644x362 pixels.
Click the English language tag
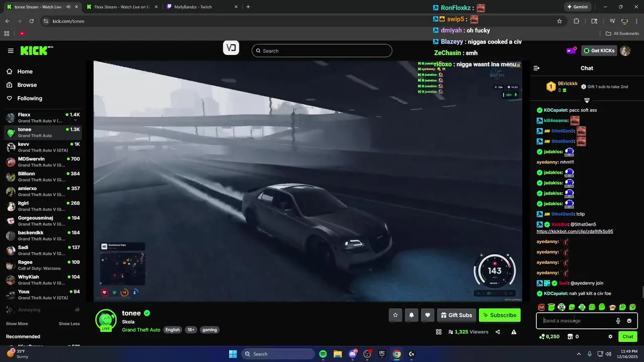click(173, 330)
